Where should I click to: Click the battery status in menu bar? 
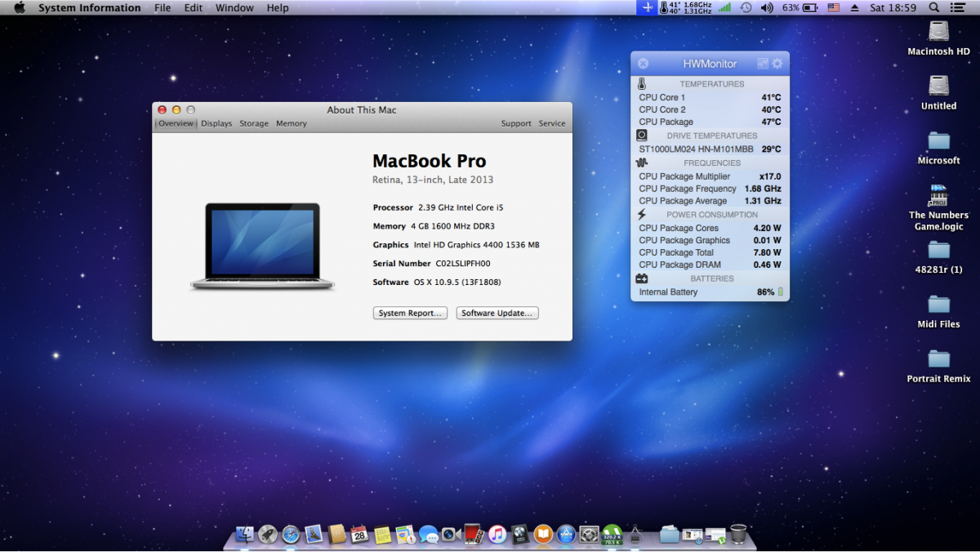(800, 7)
